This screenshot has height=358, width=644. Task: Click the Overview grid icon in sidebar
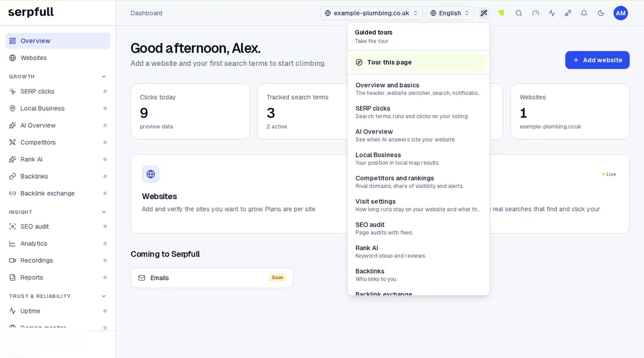[12, 41]
